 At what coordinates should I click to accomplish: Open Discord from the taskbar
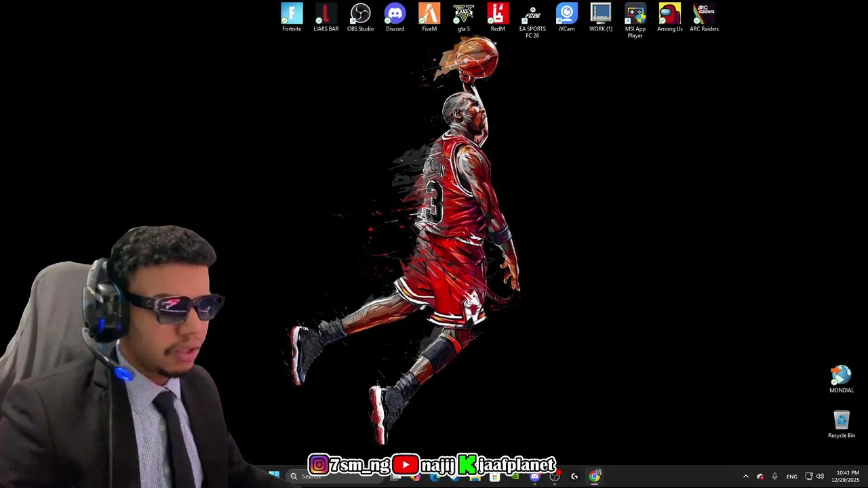click(534, 476)
